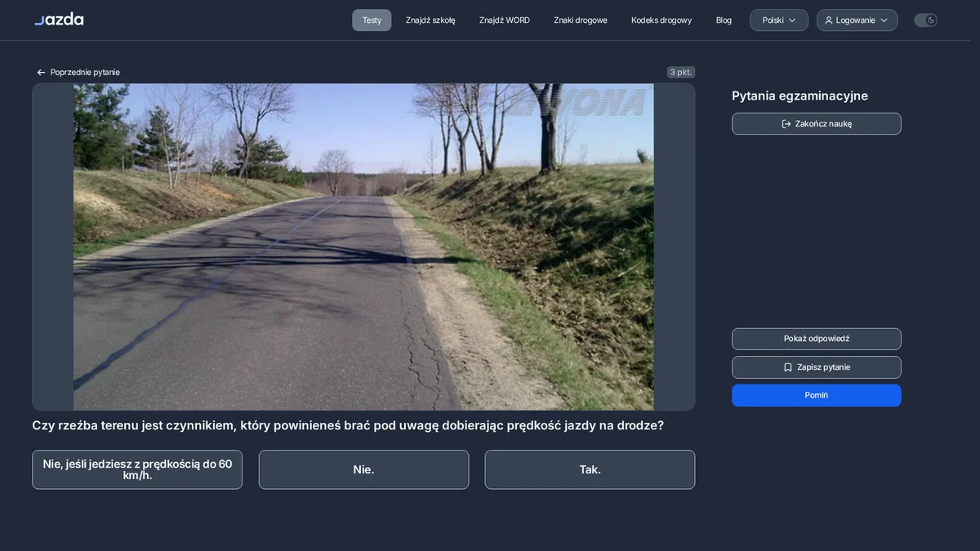
Task: Click the question text about rzeźba terenu
Action: (x=348, y=425)
